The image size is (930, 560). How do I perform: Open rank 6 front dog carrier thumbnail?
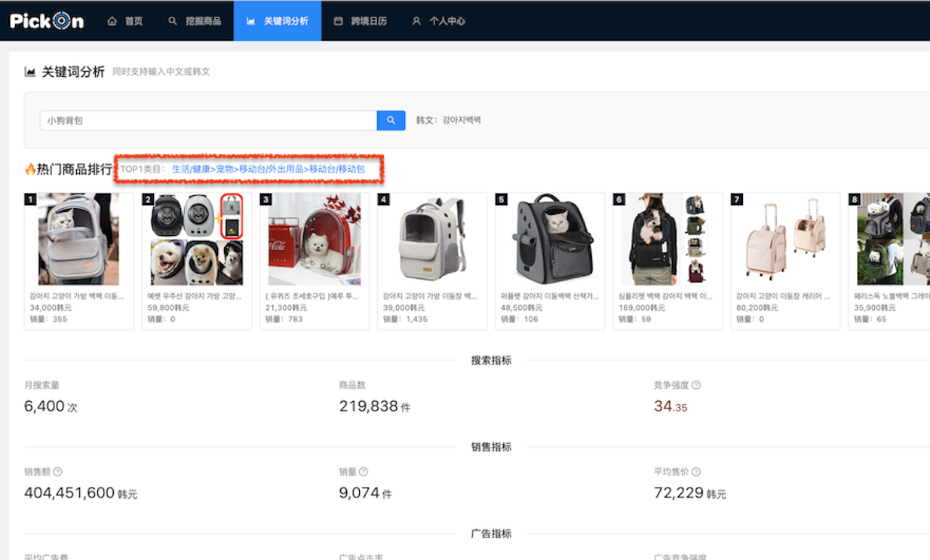click(x=668, y=239)
